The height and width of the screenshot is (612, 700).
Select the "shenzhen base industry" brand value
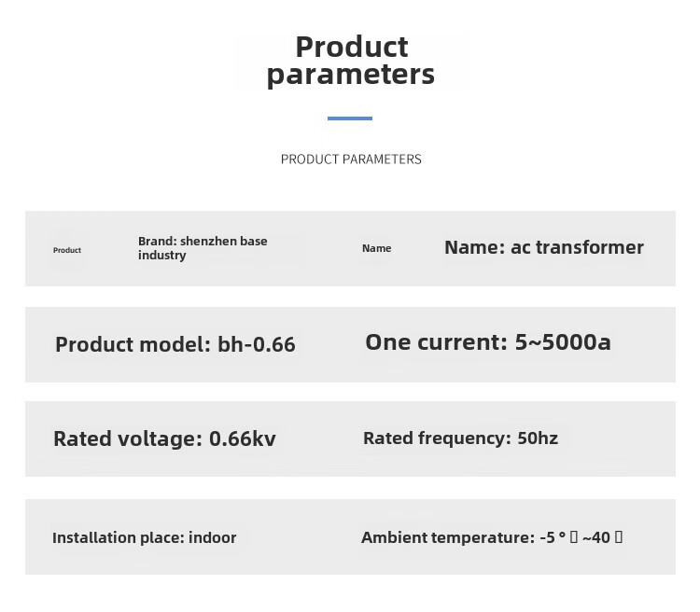[x=223, y=242]
